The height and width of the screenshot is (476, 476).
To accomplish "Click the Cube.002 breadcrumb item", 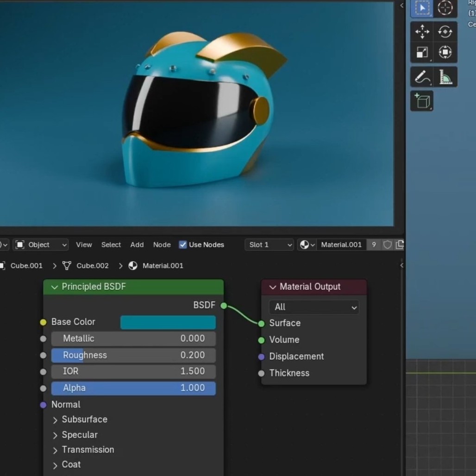I will pyautogui.click(x=92, y=266).
